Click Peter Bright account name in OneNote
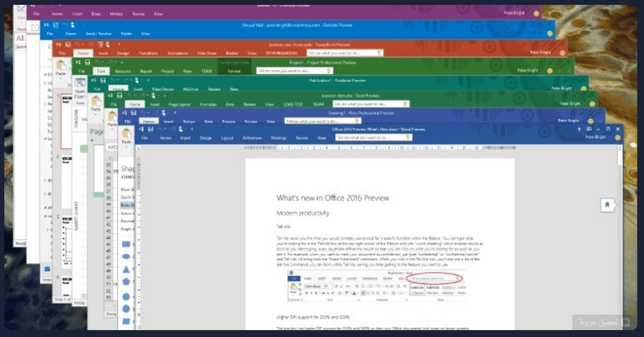 point(515,12)
